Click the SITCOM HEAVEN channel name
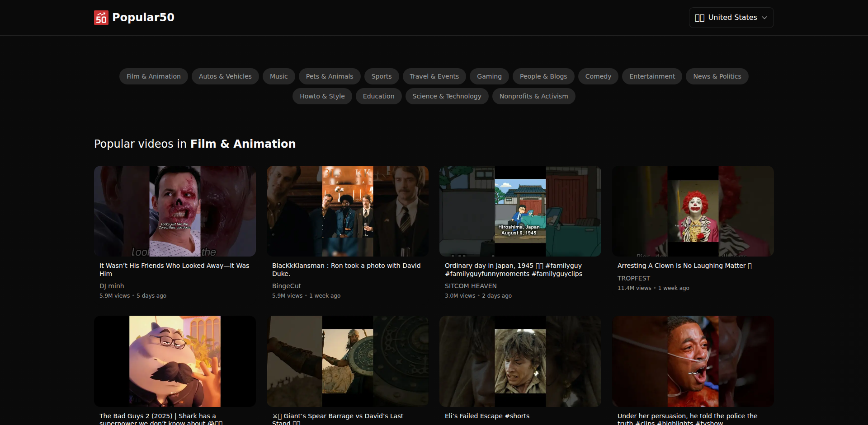 471,286
